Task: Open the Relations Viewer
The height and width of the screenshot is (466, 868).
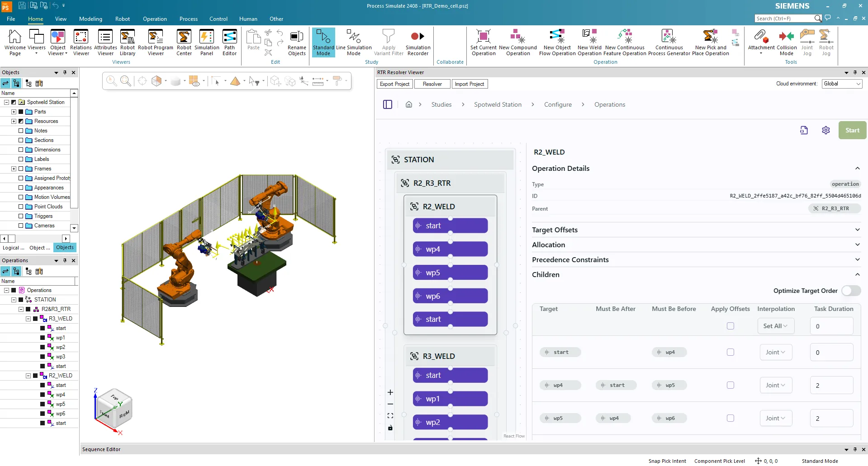Action: click(x=81, y=42)
